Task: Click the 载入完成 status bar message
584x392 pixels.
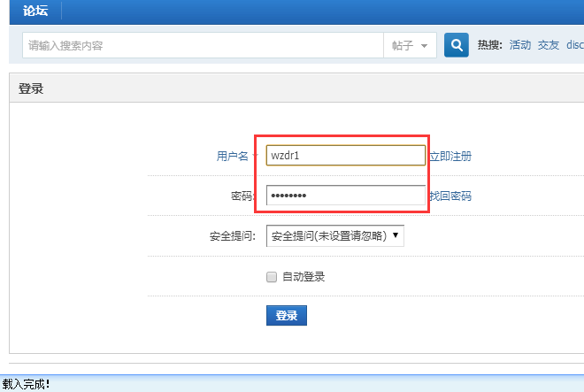Action: tap(27, 384)
